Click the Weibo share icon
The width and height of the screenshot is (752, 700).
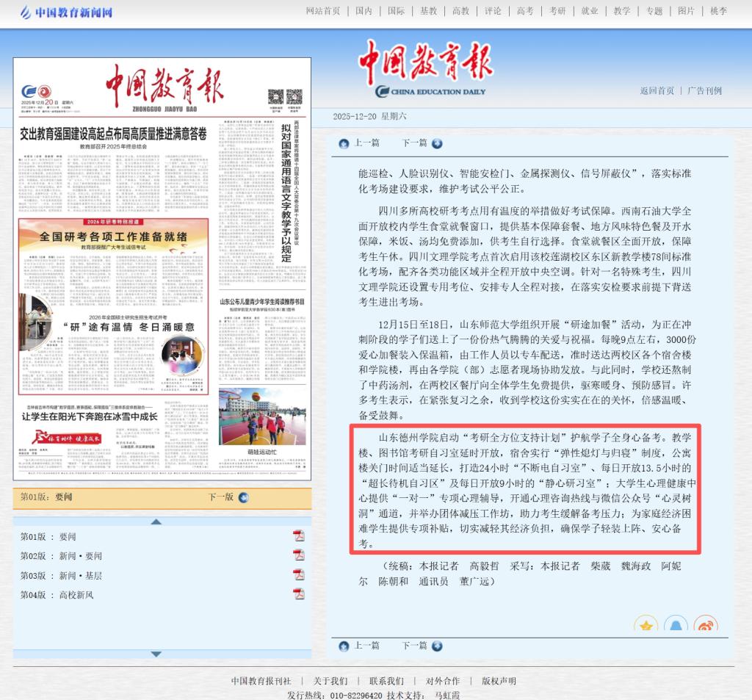[x=705, y=626]
